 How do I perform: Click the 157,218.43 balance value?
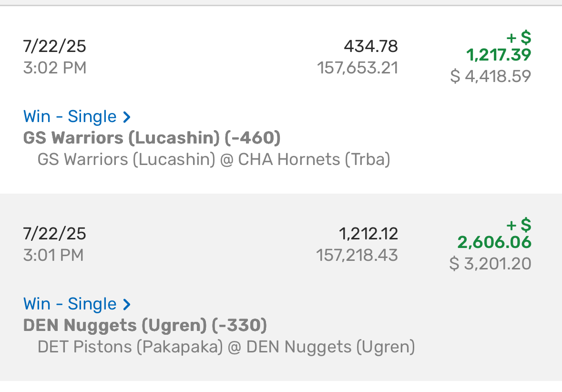[357, 255]
